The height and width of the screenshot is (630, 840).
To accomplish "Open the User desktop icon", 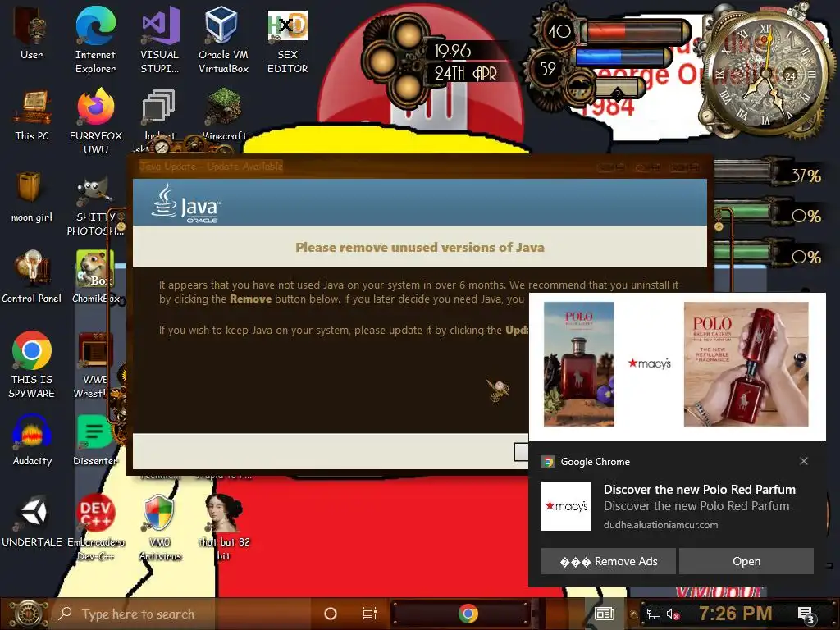I will click(31, 33).
